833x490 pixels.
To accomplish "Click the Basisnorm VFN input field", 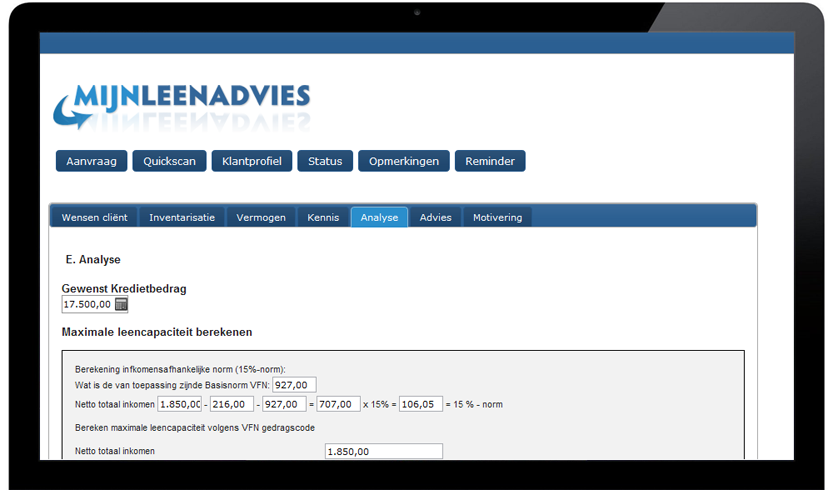I will [x=294, y=385].
